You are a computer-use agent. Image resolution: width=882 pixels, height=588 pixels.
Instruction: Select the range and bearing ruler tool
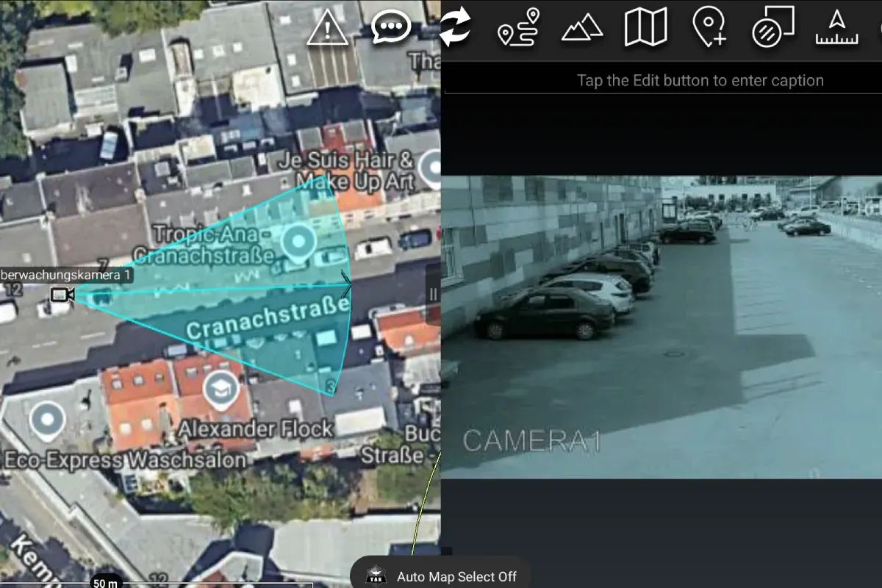(x=836, y=28)
